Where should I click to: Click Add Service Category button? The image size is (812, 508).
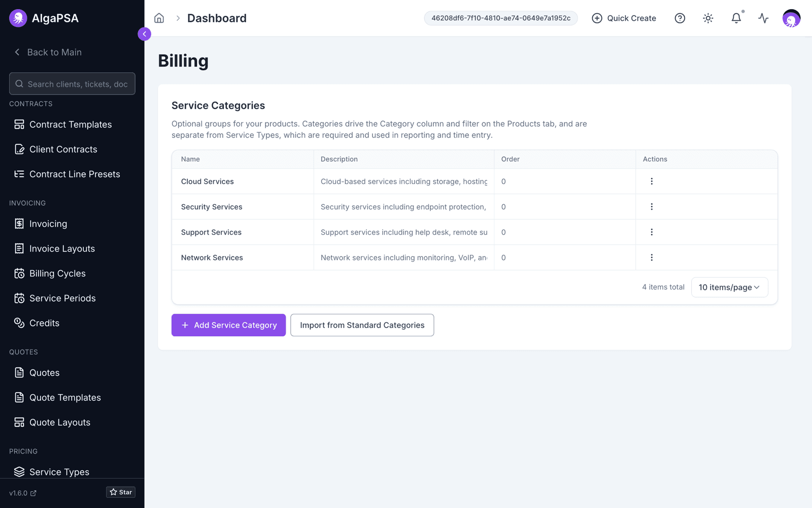coord(228,325)
